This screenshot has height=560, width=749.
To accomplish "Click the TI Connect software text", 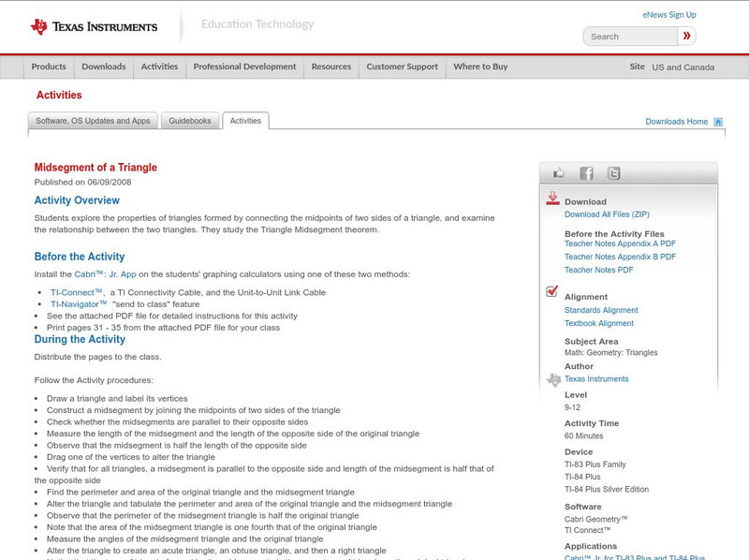I will pyautogui.click(x=588, y=530).
